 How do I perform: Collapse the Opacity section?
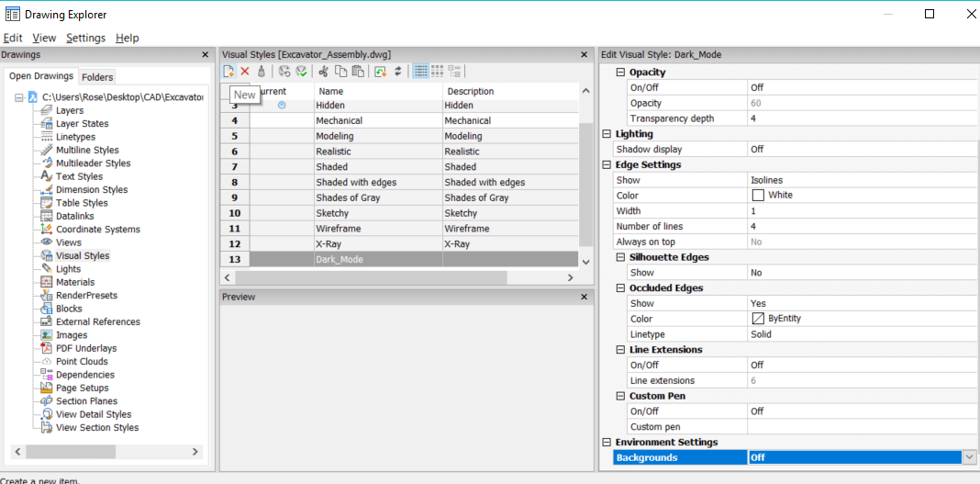click(x=620, y=72)
